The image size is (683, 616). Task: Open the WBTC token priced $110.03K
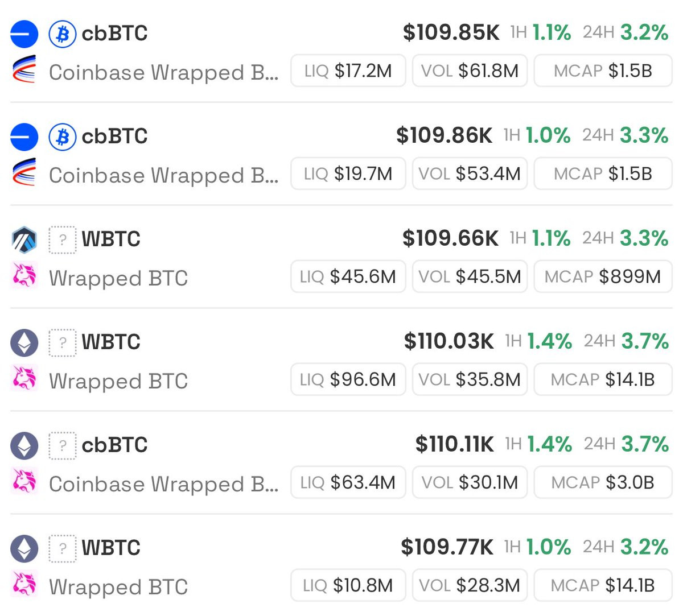coord(111,342)
